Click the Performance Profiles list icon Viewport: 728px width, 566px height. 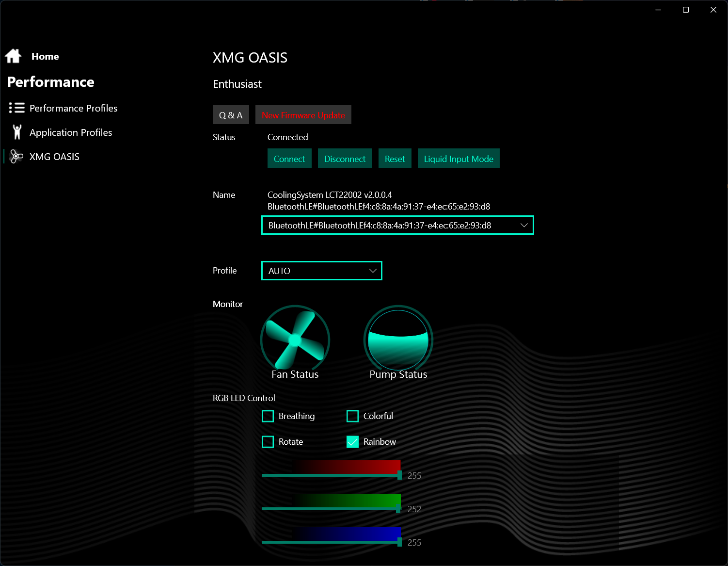(x=16, y=108)
